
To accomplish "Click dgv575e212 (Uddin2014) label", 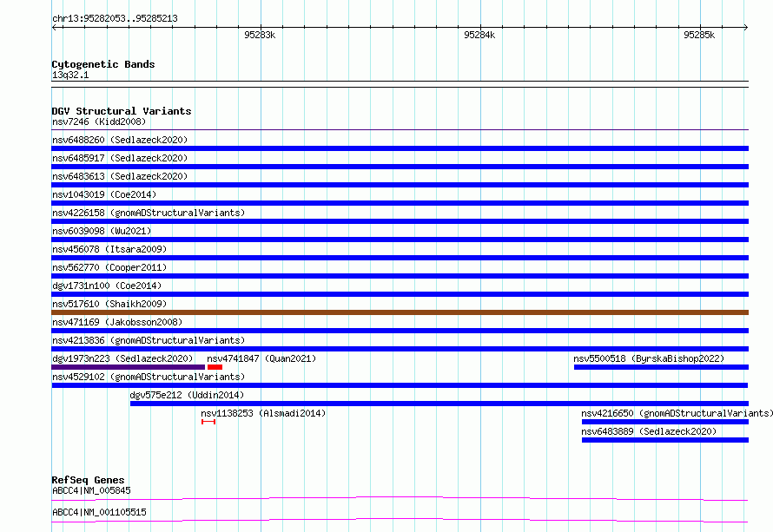I will 187,395.
